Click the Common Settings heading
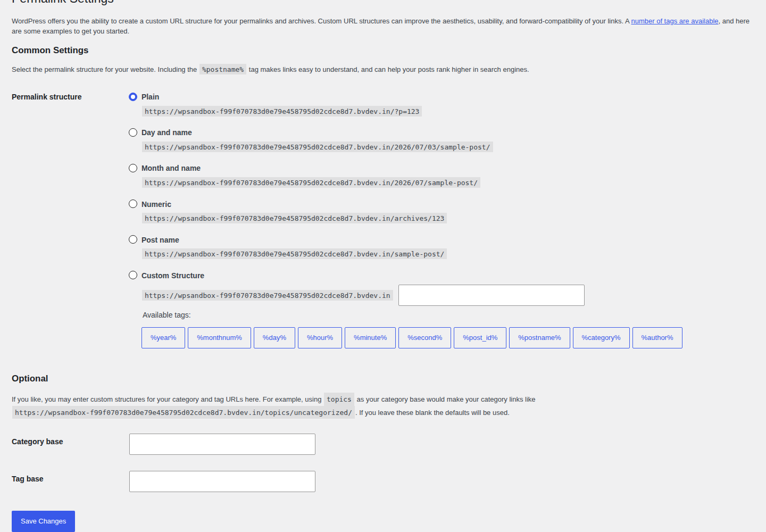The width and height of the screenshot is (766, 532). point(50,51)
